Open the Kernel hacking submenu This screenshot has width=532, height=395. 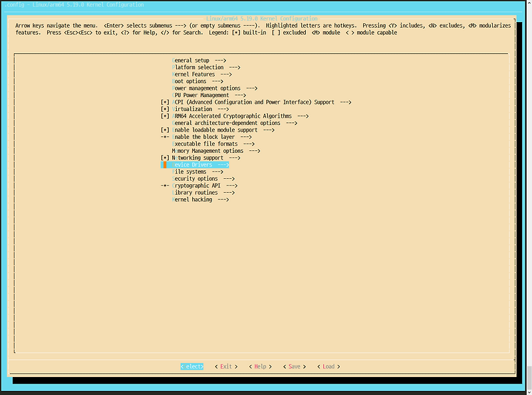click(193, 199)
